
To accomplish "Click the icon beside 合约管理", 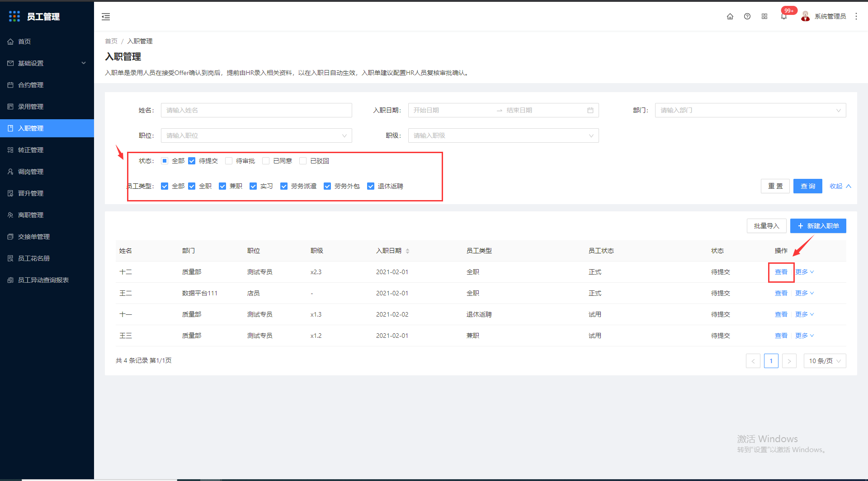I will (10, 85).
